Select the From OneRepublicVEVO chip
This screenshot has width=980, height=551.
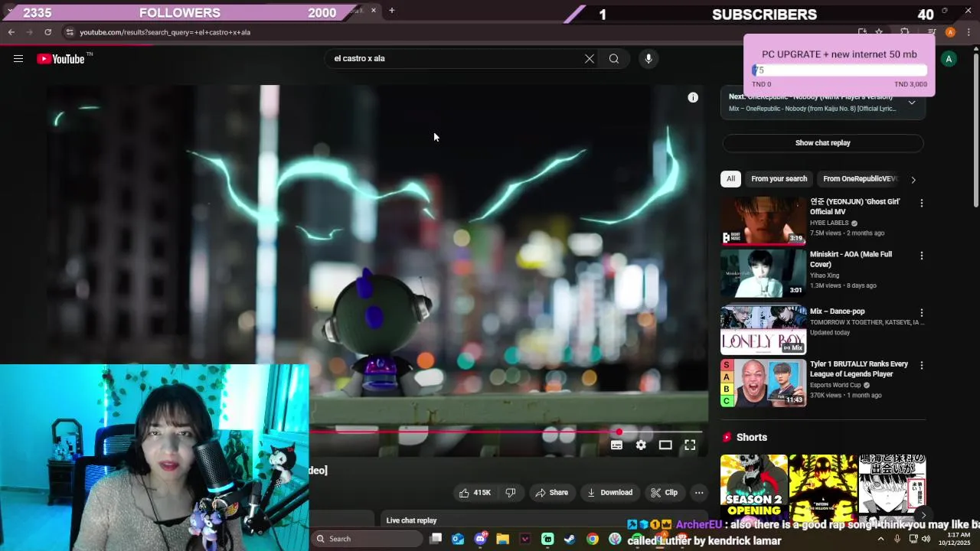coord(860,179)
